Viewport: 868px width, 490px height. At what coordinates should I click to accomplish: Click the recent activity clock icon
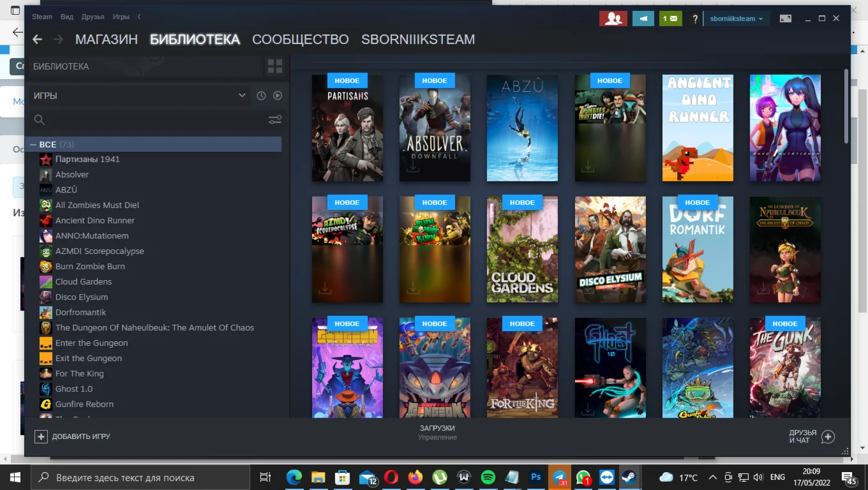261,96
